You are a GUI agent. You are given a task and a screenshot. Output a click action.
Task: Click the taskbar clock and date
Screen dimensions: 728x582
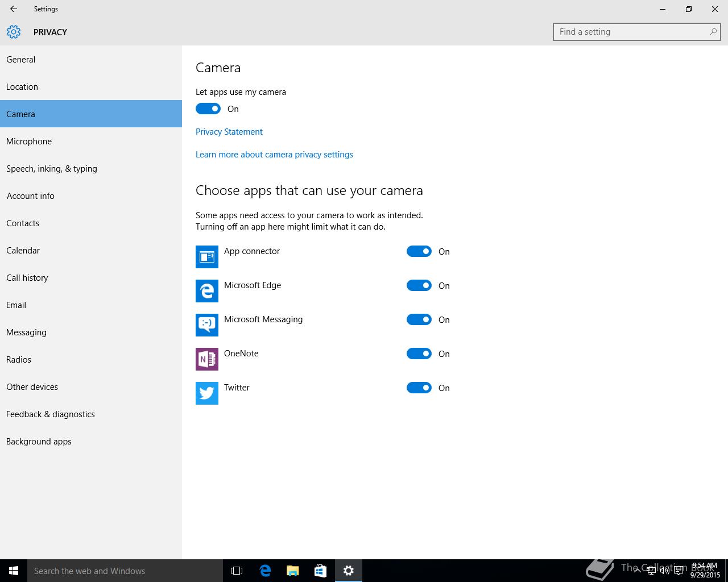pyautogui.click(x=705, y=571)
